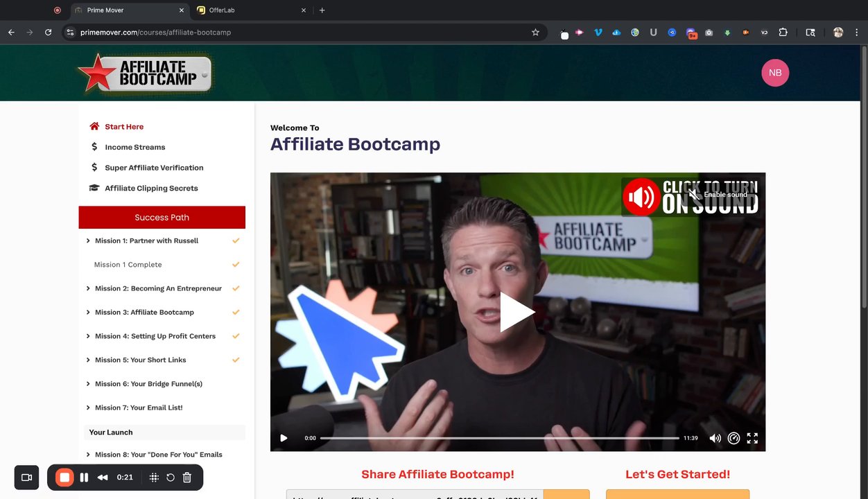Open the NB user avatar menu

(775, 73)
